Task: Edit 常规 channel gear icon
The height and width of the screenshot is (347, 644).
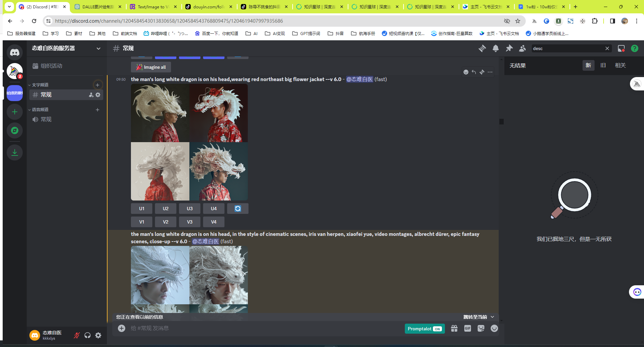Action: pyautogui.click(x=98, y=95)
